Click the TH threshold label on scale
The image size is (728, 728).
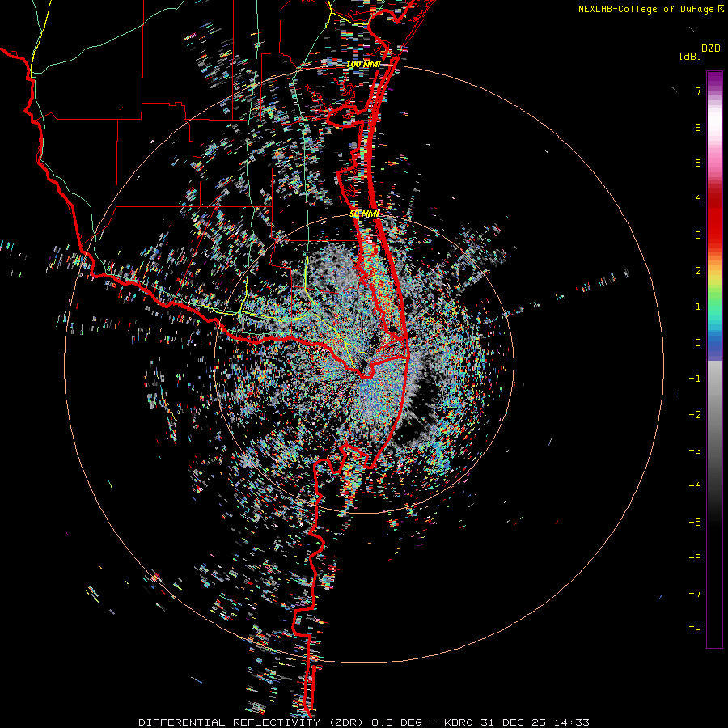(x=695, y=630)
